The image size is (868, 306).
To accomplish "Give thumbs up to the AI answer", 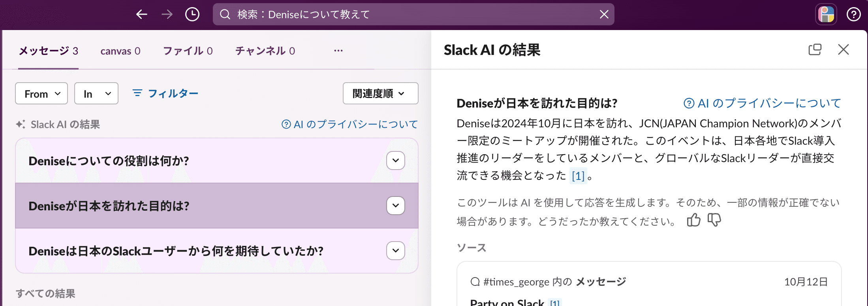I will tap(694, 220).
